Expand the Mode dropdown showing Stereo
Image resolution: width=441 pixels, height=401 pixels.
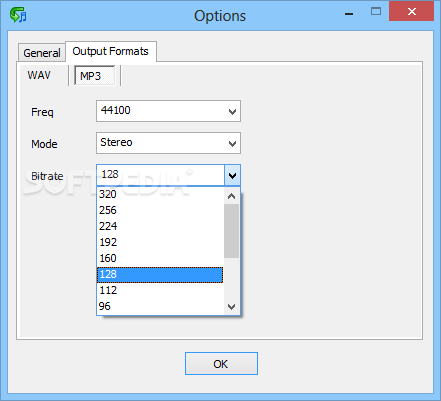click(168, 143)
